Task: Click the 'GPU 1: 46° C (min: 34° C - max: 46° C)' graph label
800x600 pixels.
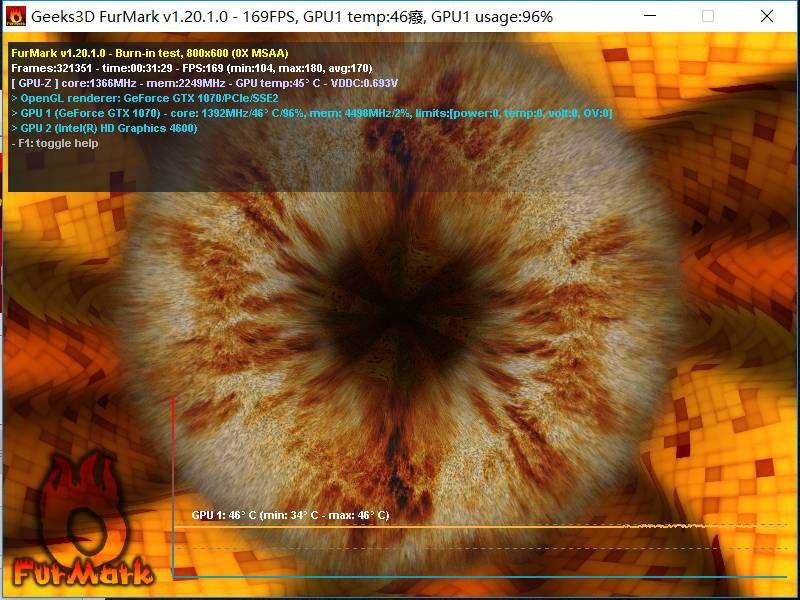Action: point(290,515)
